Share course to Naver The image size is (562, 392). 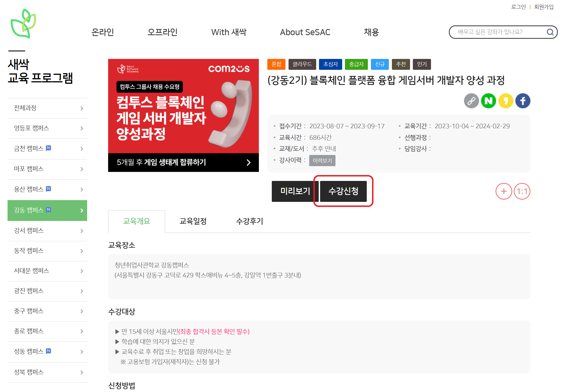[488, 101]
